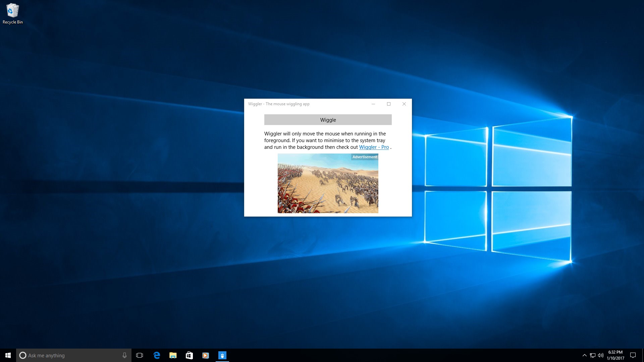This screenshot has height=362, width=644.
Task: Click the Wiggler app taskbar icon
Action: [222, 355]
